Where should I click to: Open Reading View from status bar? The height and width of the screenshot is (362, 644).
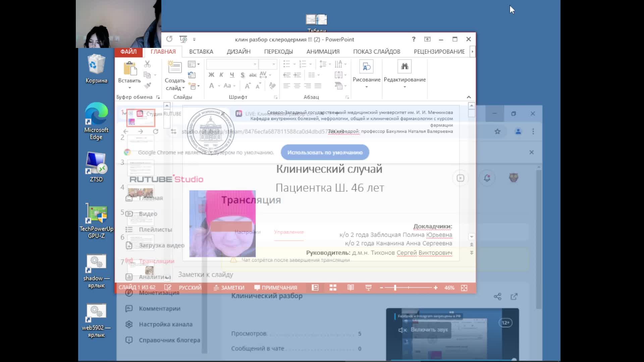[x=351, y=288]
